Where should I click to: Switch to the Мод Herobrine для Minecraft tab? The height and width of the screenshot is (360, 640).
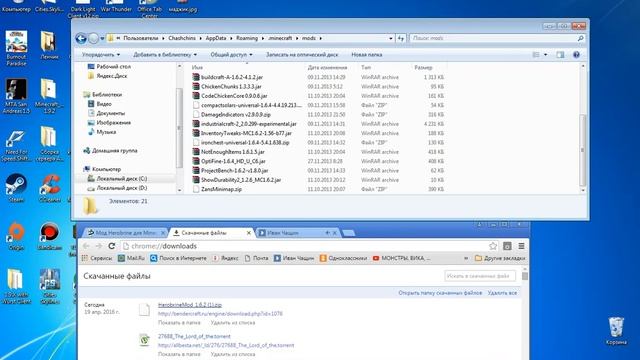[x=126, y=233]
